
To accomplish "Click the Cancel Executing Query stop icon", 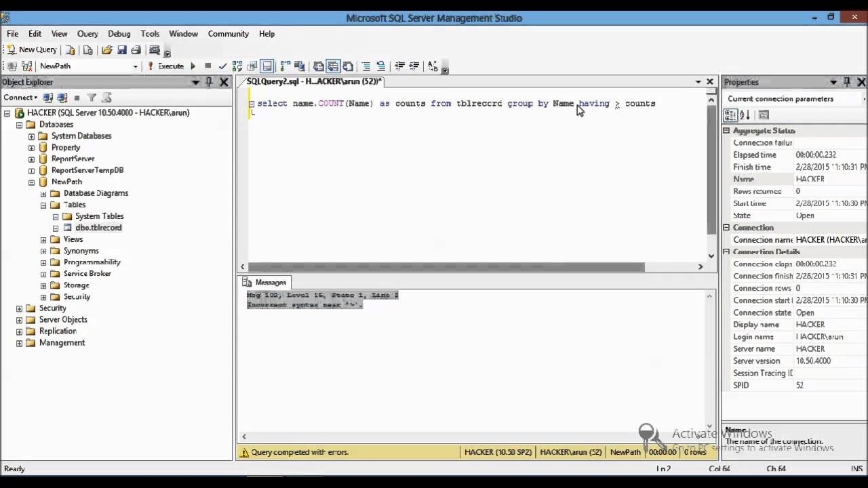I will click(x=208, y=66).
